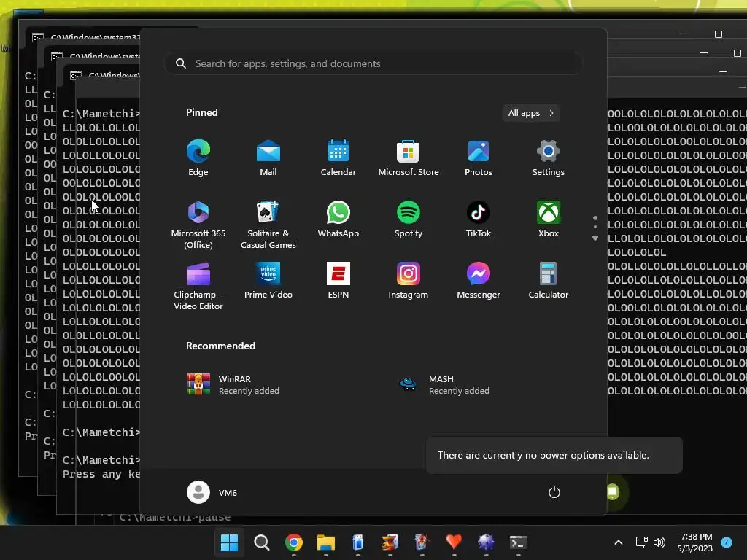Focus the Start menu search box
The image size is (747, 560).
point(373,63)
